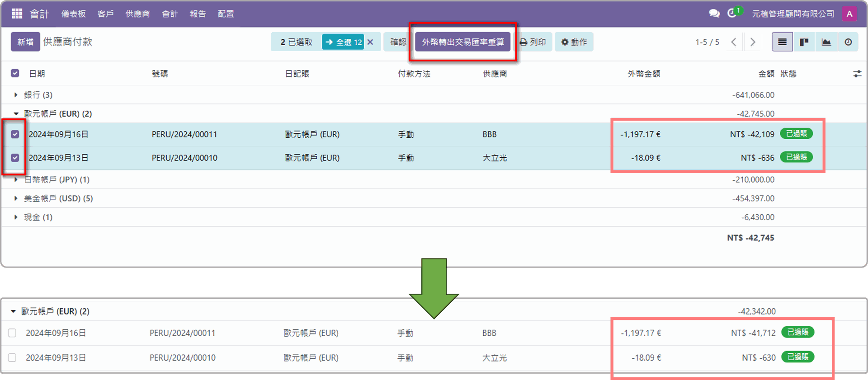Toggle the select-all header checkbox
The image size is (868, 380).
click(15, 73)
